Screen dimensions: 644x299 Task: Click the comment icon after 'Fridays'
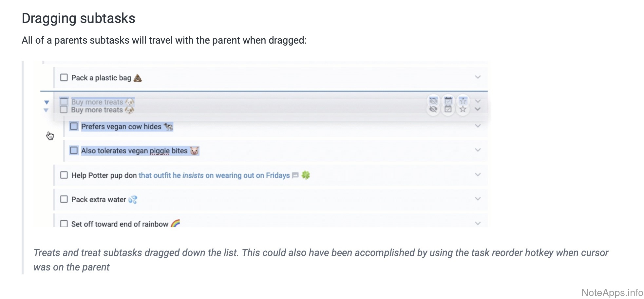point(295,175)
